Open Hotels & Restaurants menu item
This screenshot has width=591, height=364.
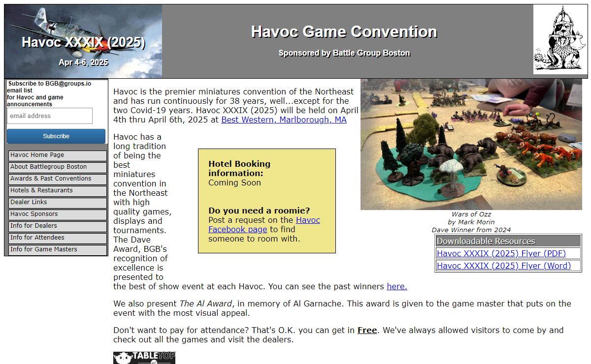[x=58, y=191]
